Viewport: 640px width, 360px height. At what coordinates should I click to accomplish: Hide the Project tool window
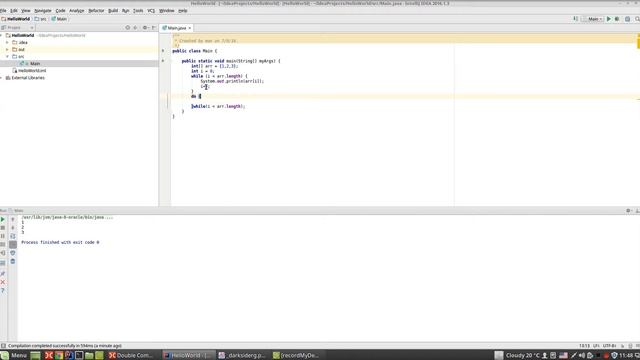pyautogui.click(x=154, y=28)
